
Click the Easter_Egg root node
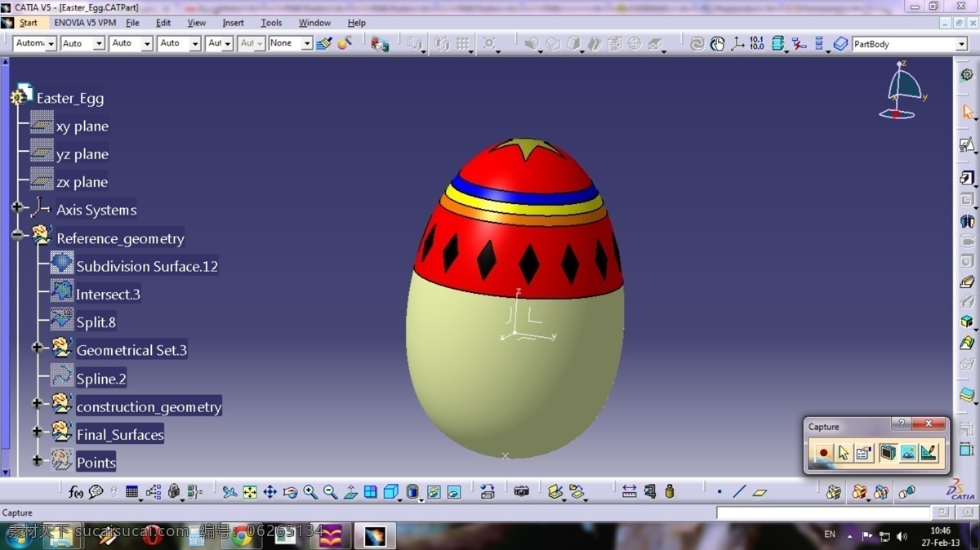[x=69, y=98]
